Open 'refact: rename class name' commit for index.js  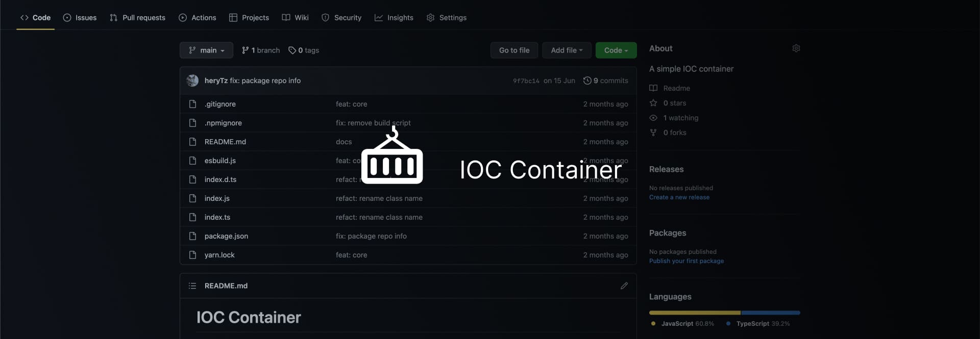click(379, 198)
